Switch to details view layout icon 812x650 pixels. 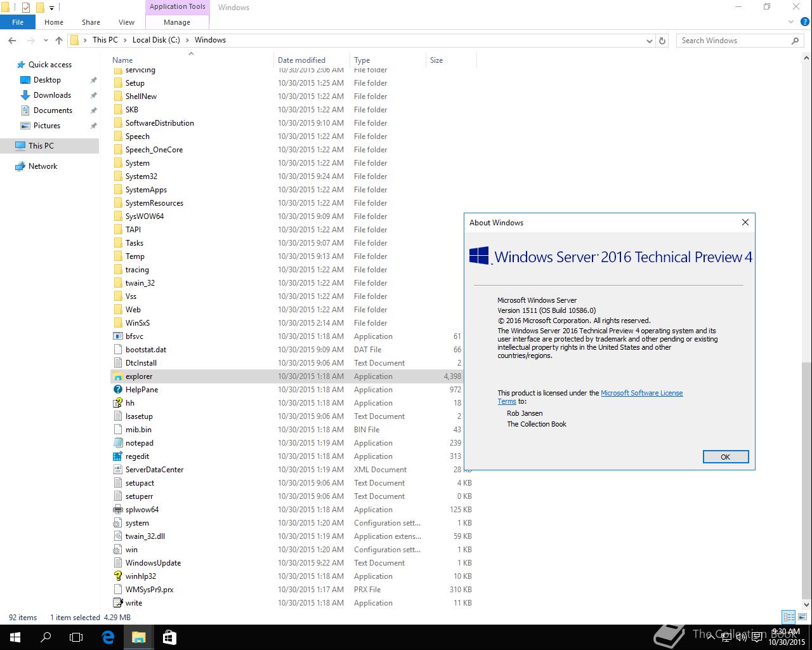coord(789,617)
